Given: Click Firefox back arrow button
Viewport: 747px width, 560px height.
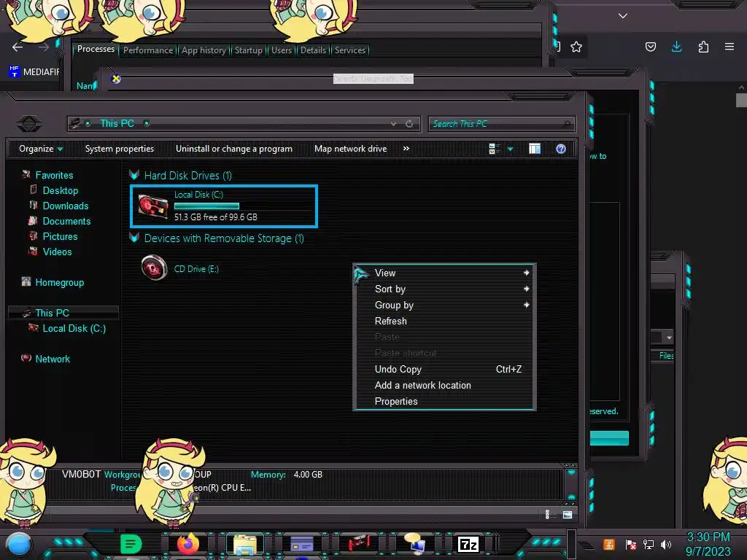Looking at the screenshot, I should [18, 47].
